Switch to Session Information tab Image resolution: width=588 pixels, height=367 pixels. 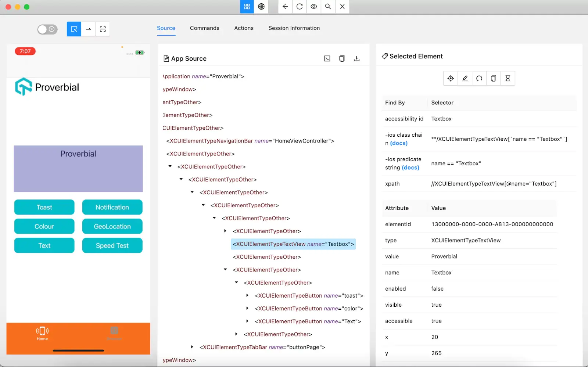point(294,28)
